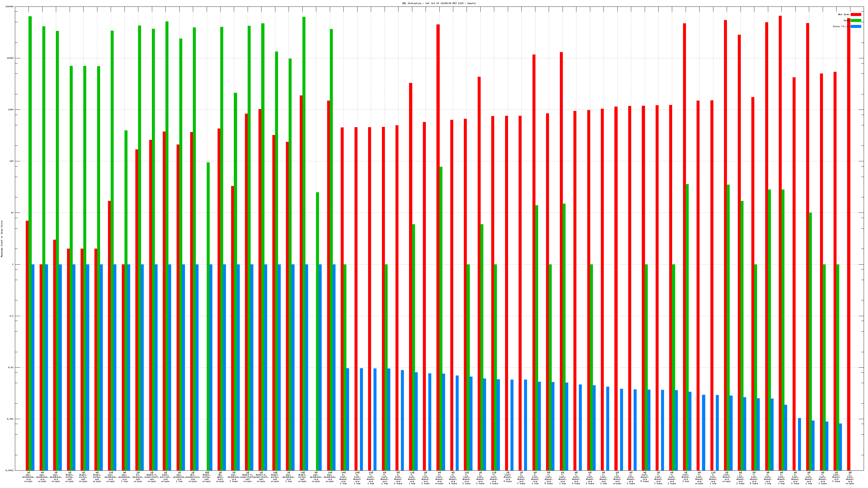Viewport: 868px width, 488px height.
Task: Click the bl.spamcop.net origin x-axis label
Action: tap(138, 477)
